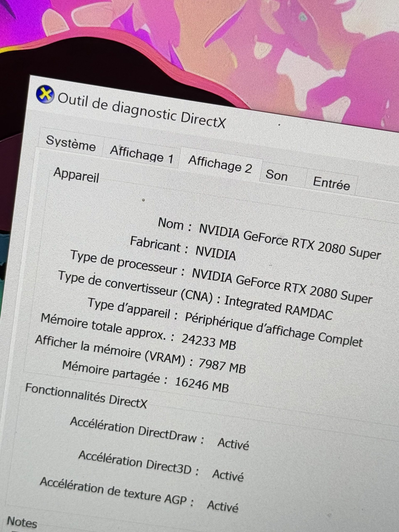
Task: Click the Type d'appareil label
Action: [133, 309]
